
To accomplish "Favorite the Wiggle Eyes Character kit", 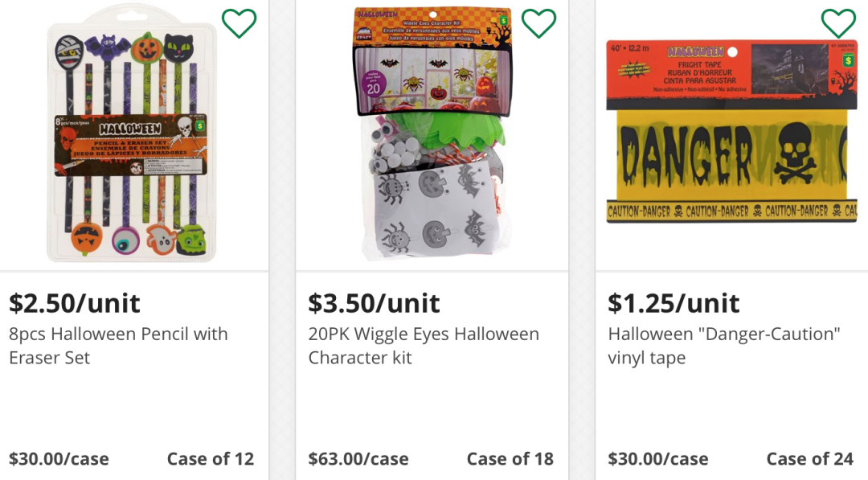I will click(x=538, y=23).
